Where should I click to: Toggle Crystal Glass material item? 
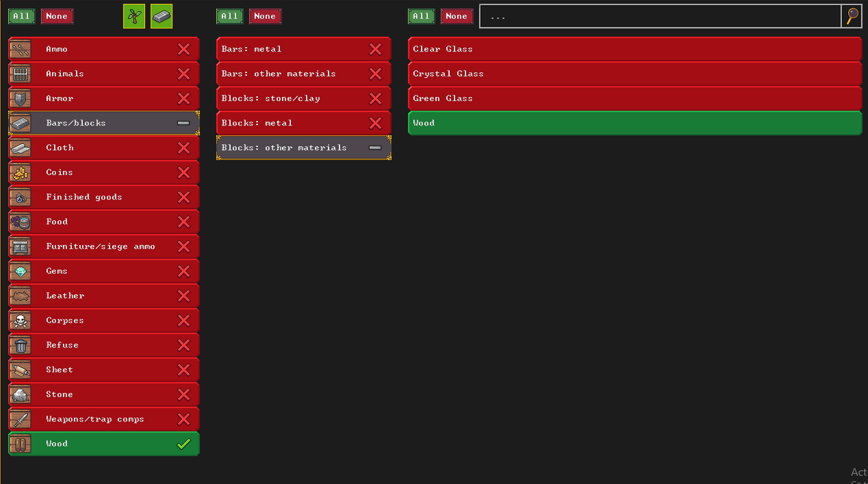635,74
